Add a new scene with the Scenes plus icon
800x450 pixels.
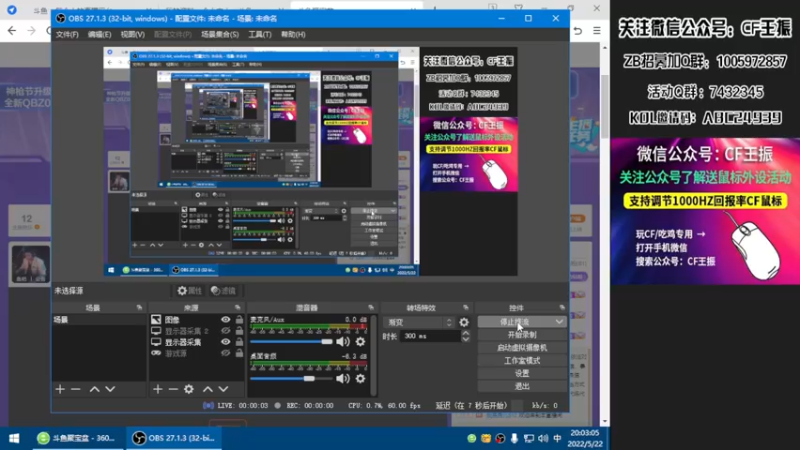[60, 389]
